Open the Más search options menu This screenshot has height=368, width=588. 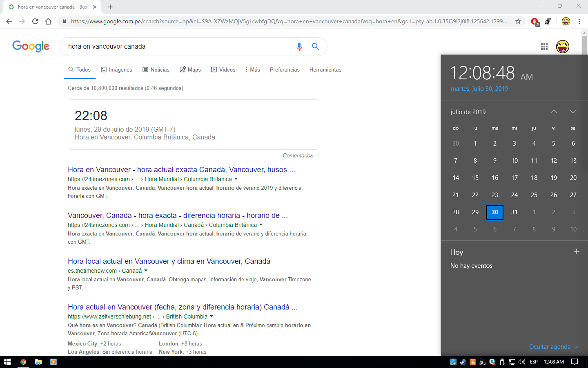click(253, 70)
